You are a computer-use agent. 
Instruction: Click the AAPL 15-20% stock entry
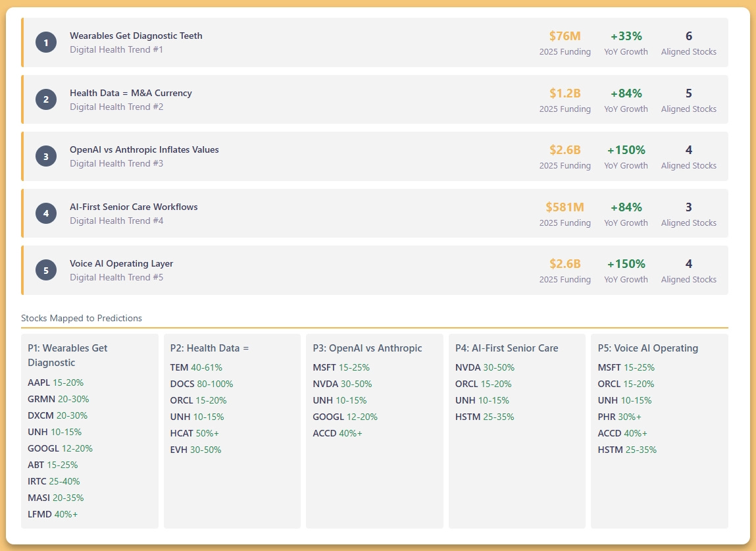(55, 382)
